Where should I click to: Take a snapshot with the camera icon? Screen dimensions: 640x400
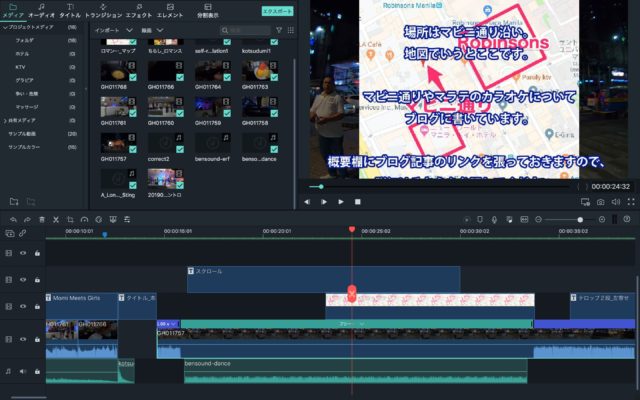(x=600, y=202)
